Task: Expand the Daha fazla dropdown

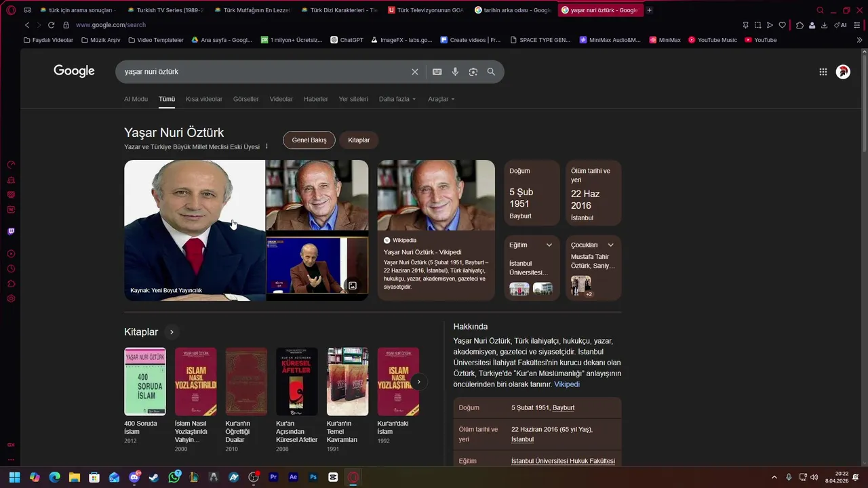Action: click(x=397, y=99)
